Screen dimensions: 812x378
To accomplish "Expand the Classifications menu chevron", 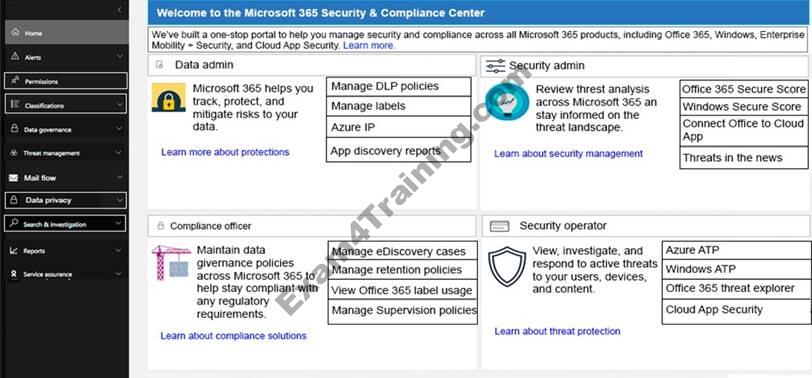I will (x=120, y=105).
